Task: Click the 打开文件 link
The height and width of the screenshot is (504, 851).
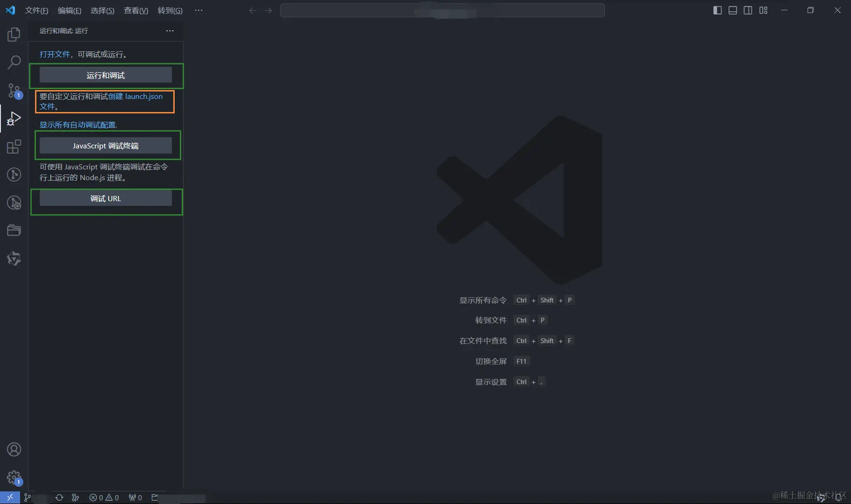Action: coord(55,54)
